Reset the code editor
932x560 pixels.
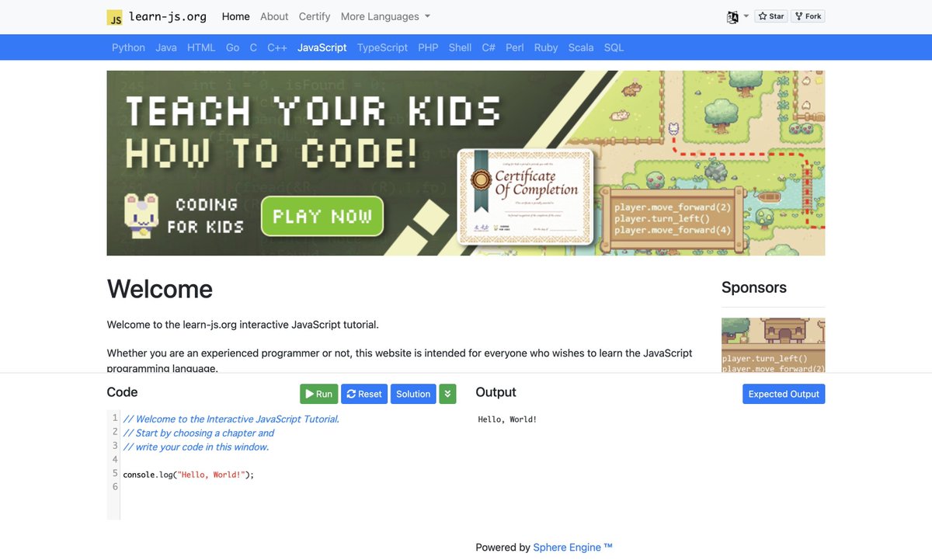click(364, 394)
